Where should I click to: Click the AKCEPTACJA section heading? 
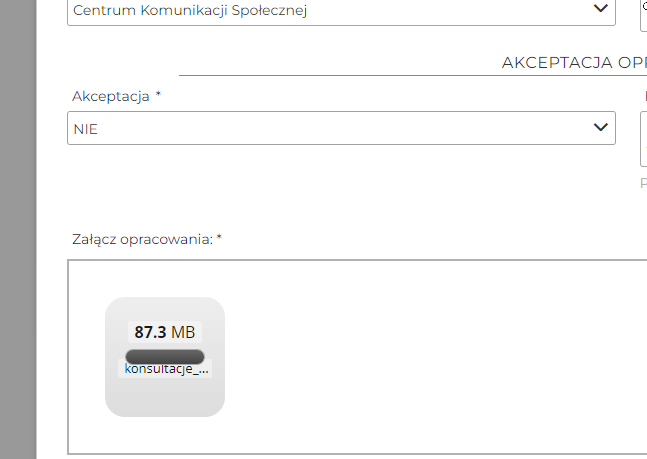574,62
